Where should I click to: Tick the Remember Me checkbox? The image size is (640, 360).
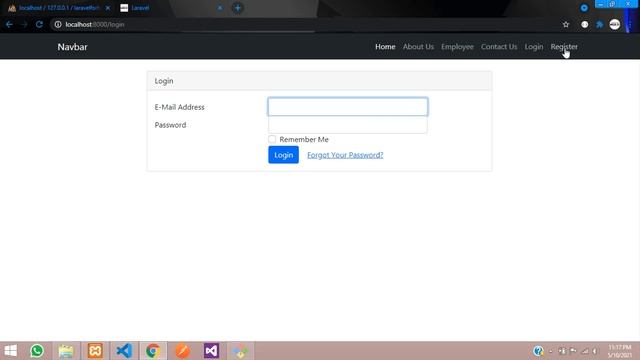pyautogui.click(x=272, y=139)
